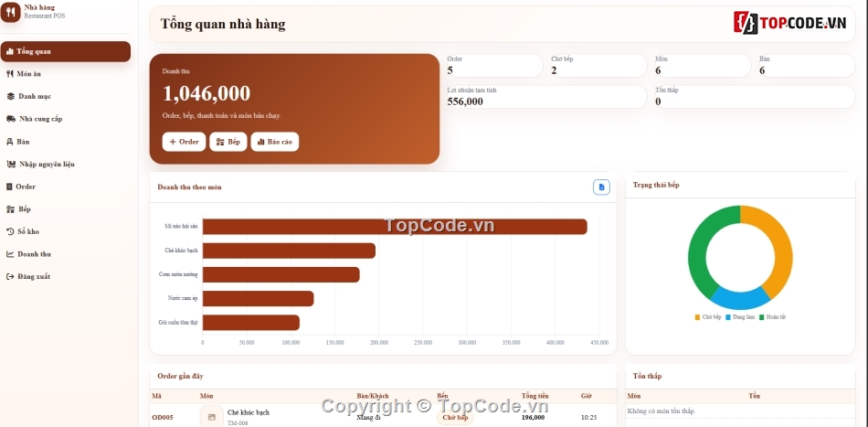Click Không có món tồn thấp message
The height and width of the screenshot is (427, 868).
pos(662,411)
